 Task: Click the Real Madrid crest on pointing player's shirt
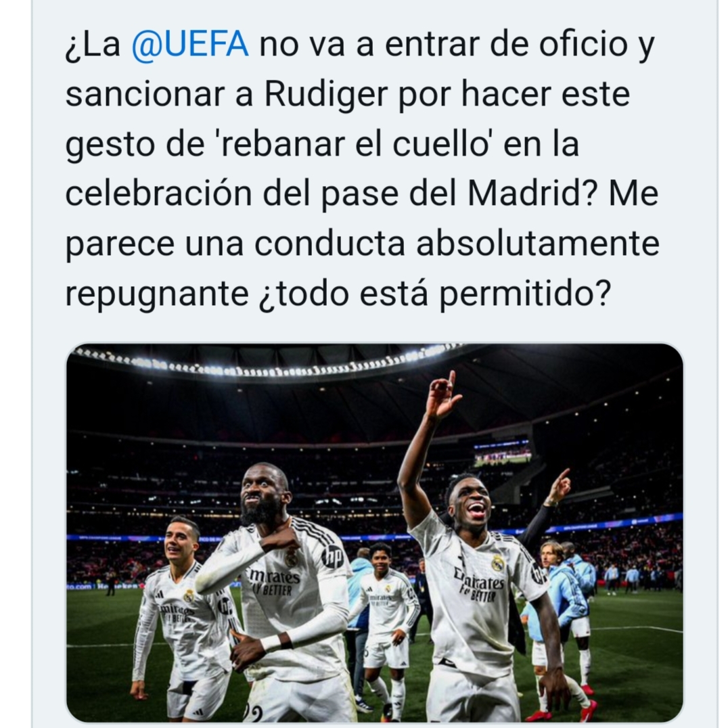click(x=498, y=563)
